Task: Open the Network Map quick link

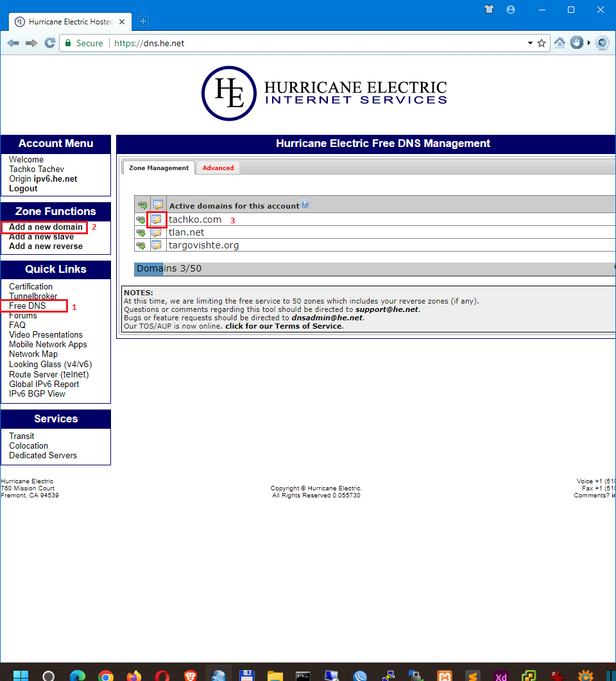Action: 33,354
